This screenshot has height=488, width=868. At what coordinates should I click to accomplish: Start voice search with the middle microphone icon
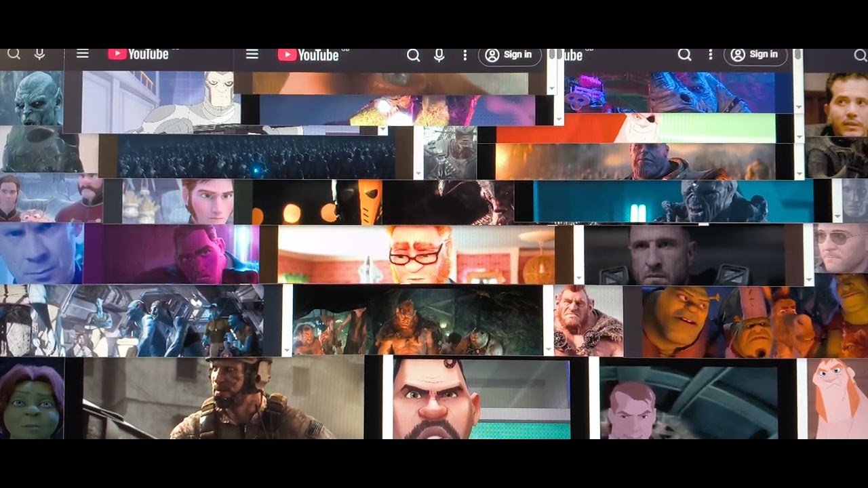pyautogui.click(x=439, y=56)
